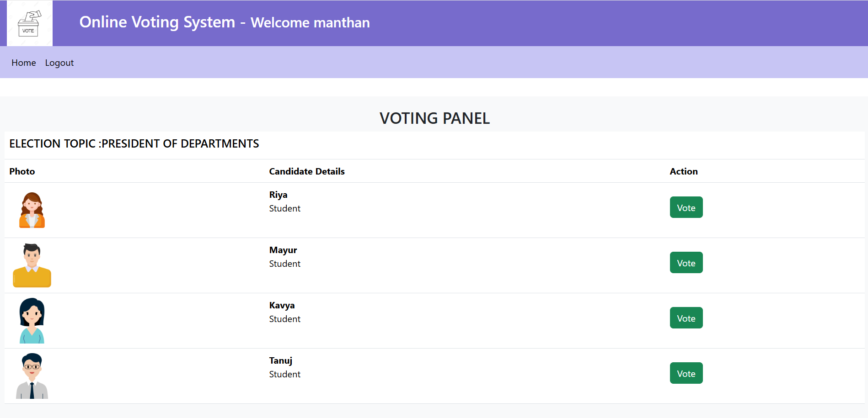
Task: Open the Home menu item
Action: click(x=24, y=63)
